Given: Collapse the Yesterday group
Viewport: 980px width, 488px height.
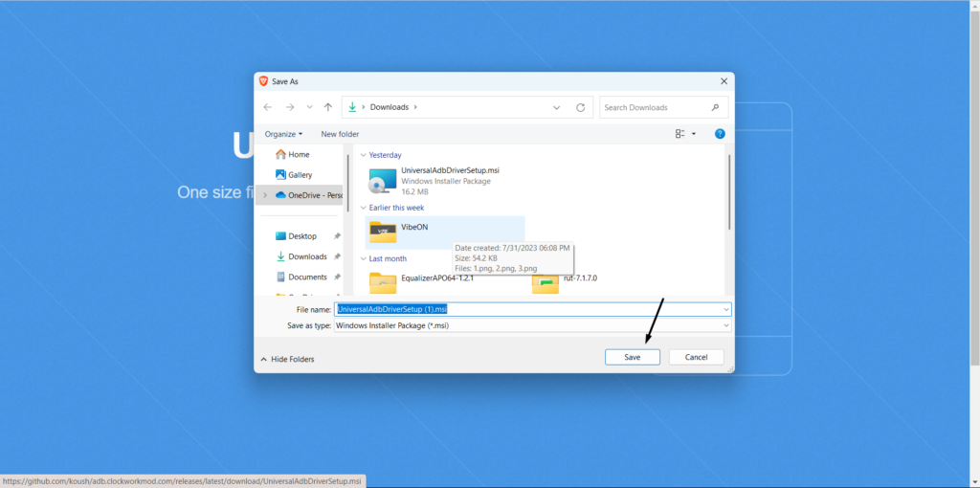Looking at the screenshot, I should (x=364, y=155).
